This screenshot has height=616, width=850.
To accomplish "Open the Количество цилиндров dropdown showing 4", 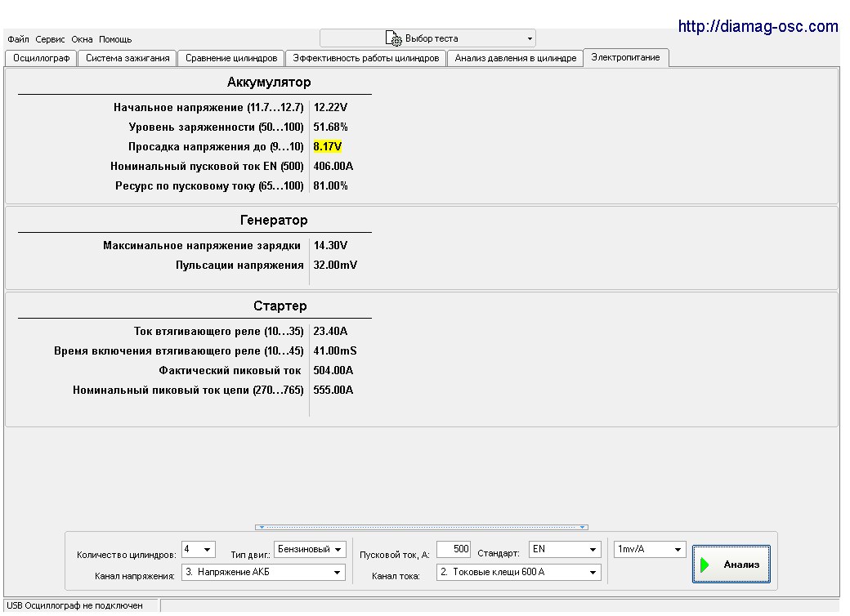I will (x=199, y=549).
